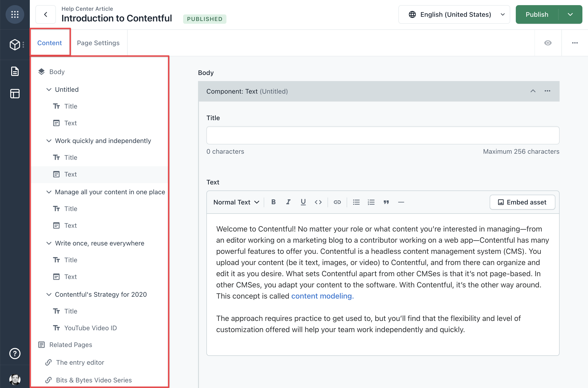588x388 pixels.
Task: Open the app launcher grid icon
Action: point(15,14)
